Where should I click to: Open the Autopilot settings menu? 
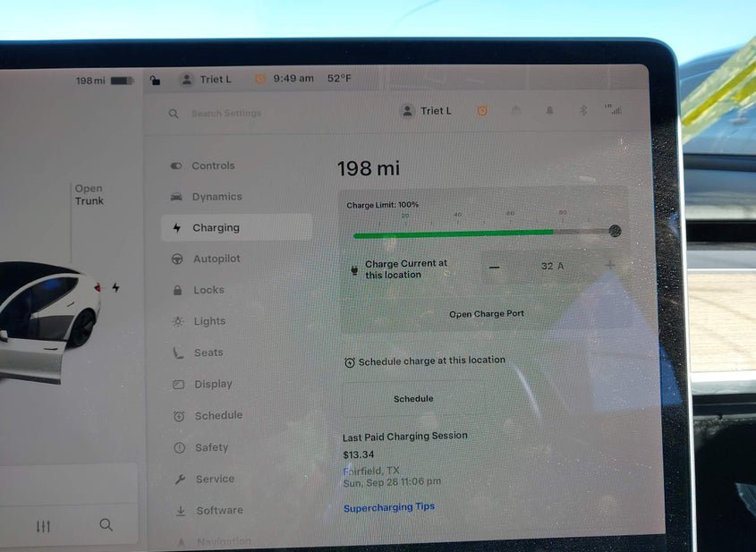pos(217,259)
